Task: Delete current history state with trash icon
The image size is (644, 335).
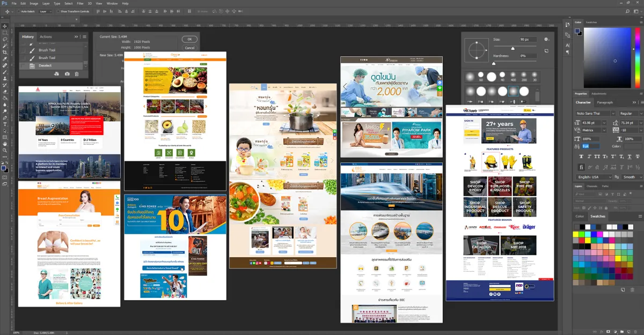Action: point(77,74)
